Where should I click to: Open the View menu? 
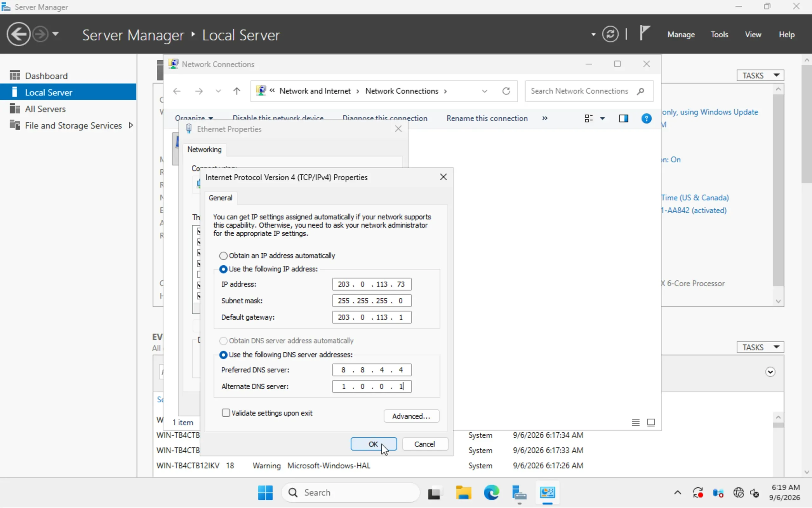(753, 35)
